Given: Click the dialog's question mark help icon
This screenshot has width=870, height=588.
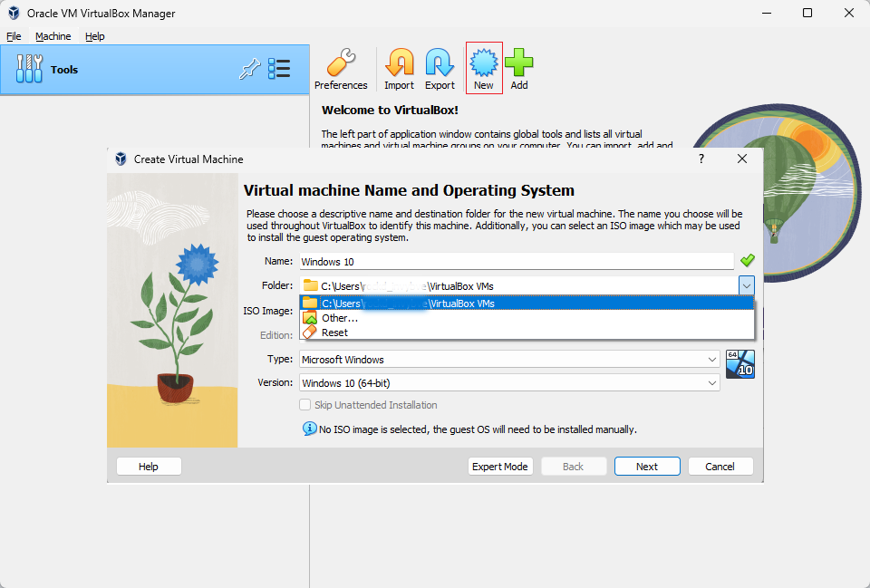Looking at the screenshot, I should click(701, 159).
